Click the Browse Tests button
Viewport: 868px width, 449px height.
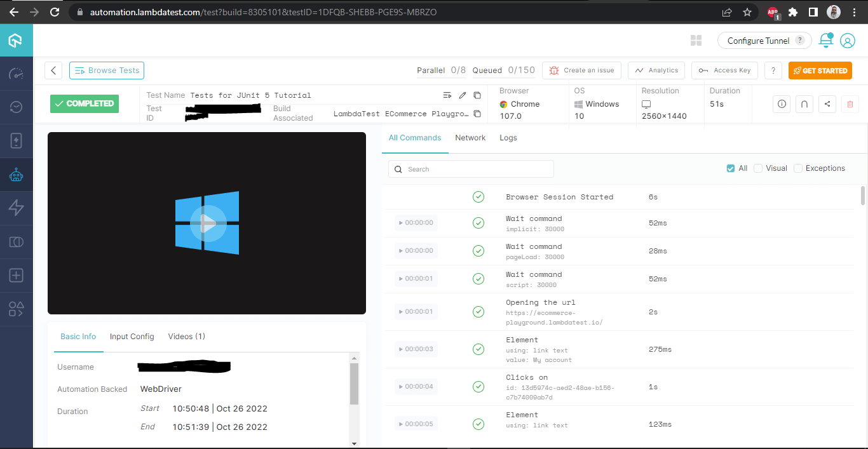107,70
